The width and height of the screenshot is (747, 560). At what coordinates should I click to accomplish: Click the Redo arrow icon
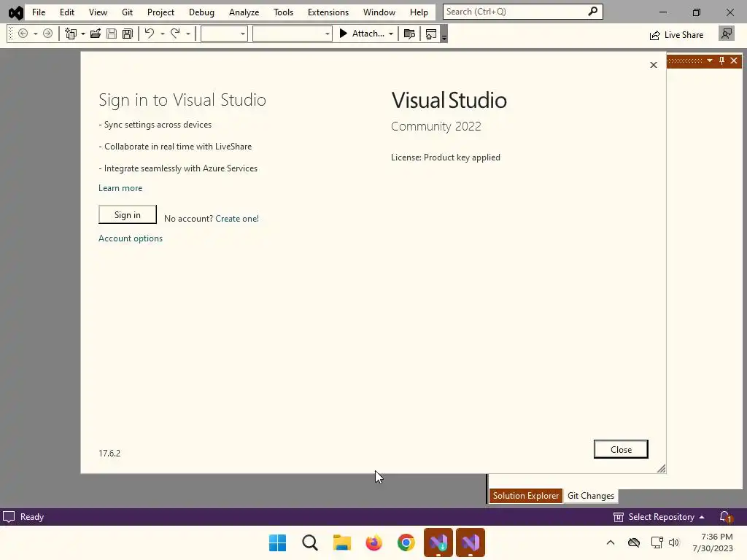(x=175, y=34)
